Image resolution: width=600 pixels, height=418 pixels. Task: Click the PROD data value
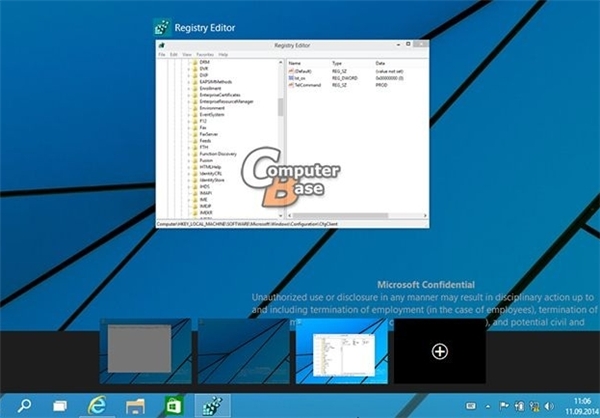[381, 85]
